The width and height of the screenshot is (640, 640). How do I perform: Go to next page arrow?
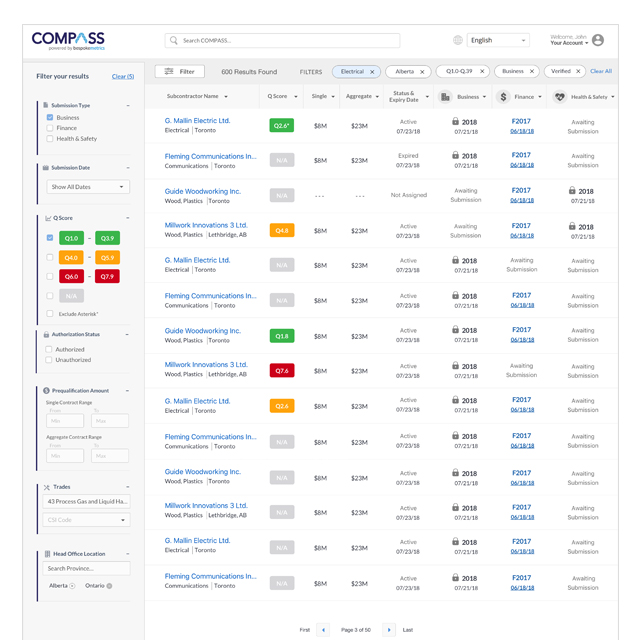tap(389, 630)
